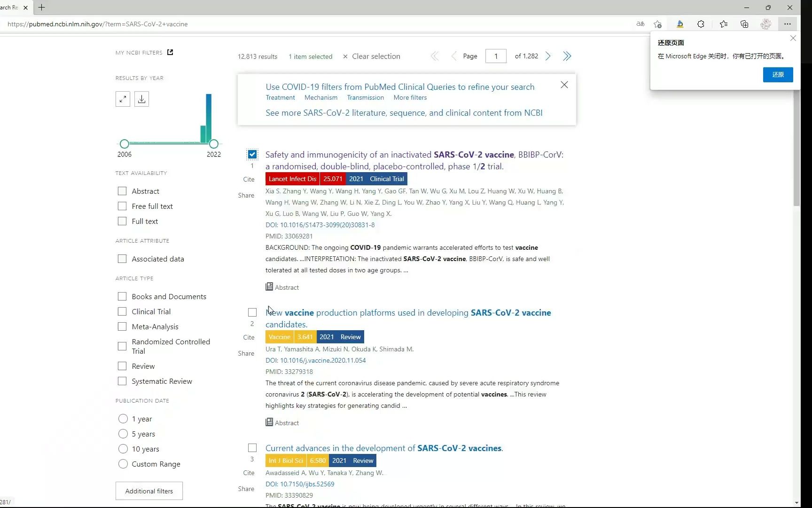The image size is (812, 508).
Task: Check the Clinical Trial article type filter
Action: [x=122, y=311]
